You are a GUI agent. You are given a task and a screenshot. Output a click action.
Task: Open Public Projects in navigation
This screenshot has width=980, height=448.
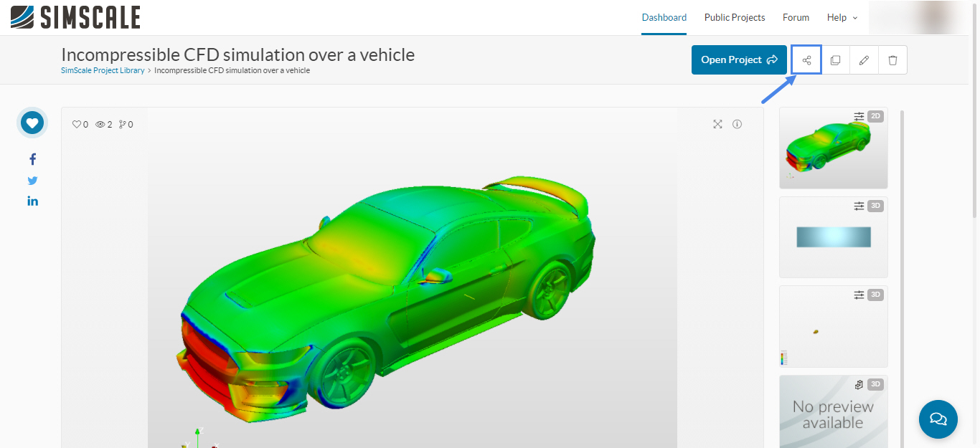(735, 17)
